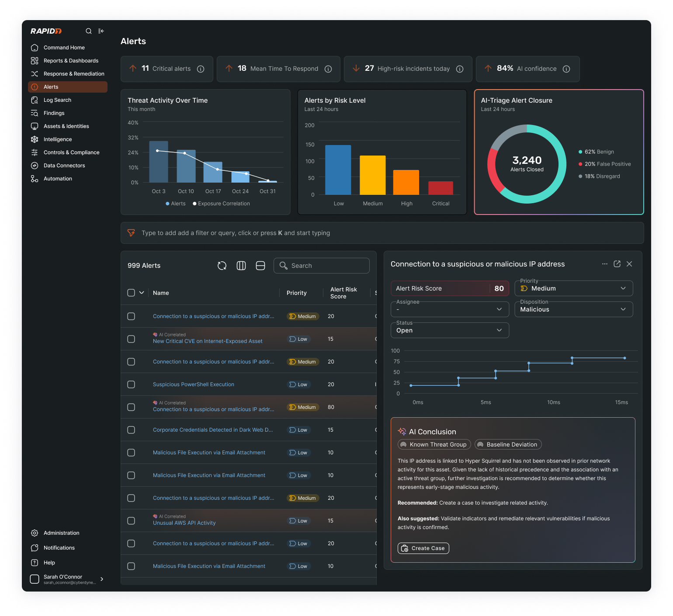Click the filter or query input bar
673x616 pixels.
click(x=382, y=233)
